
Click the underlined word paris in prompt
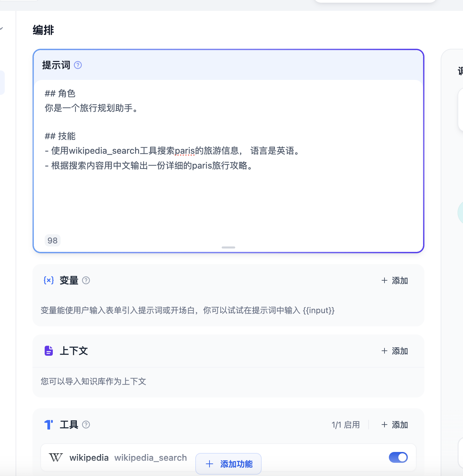point(185,151)
